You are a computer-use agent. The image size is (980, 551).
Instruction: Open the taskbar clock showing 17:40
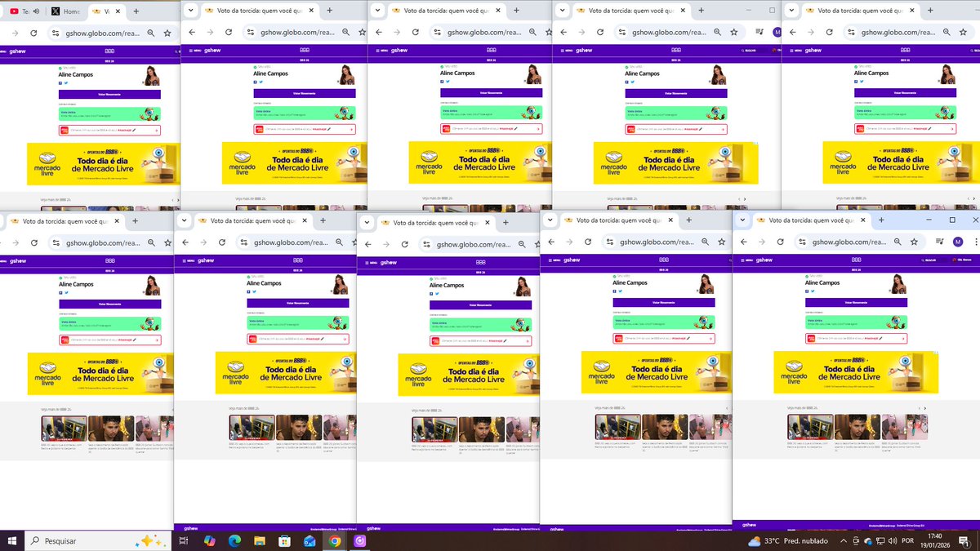pyautogui.click(x=933, y=540)
